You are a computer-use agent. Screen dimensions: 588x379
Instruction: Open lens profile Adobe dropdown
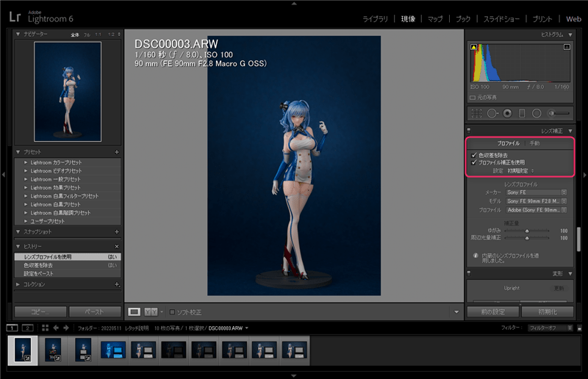click(536, 210)
